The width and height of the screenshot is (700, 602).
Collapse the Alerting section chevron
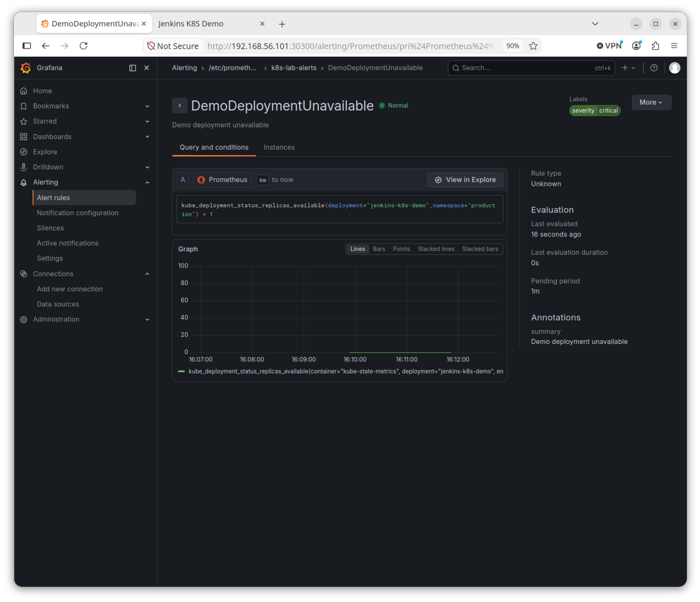click(x=147, y=182)
